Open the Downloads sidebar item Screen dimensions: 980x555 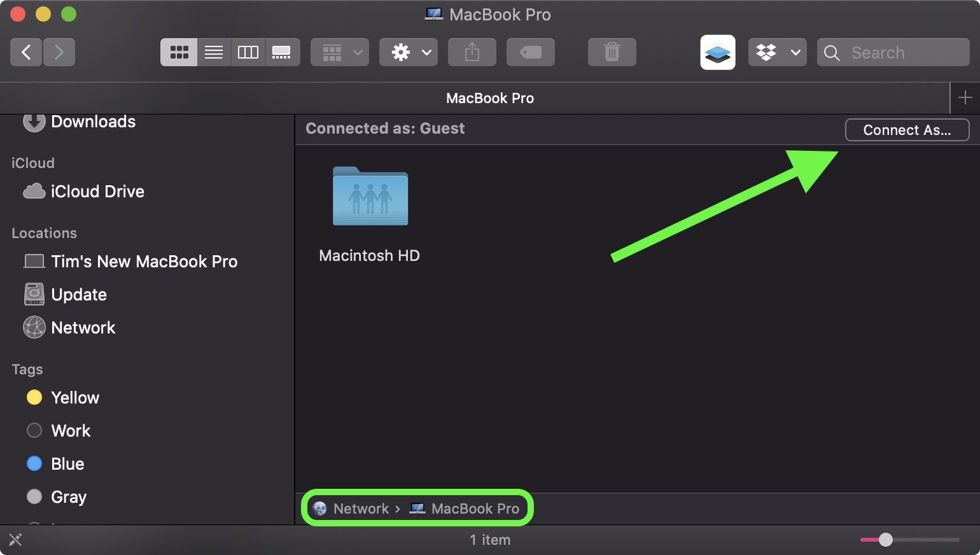point(93,121)
